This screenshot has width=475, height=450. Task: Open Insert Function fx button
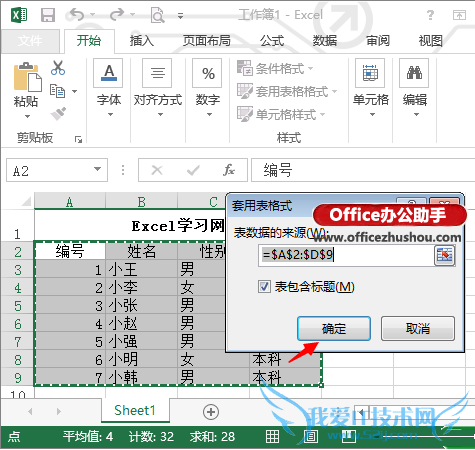pos(229,170)
